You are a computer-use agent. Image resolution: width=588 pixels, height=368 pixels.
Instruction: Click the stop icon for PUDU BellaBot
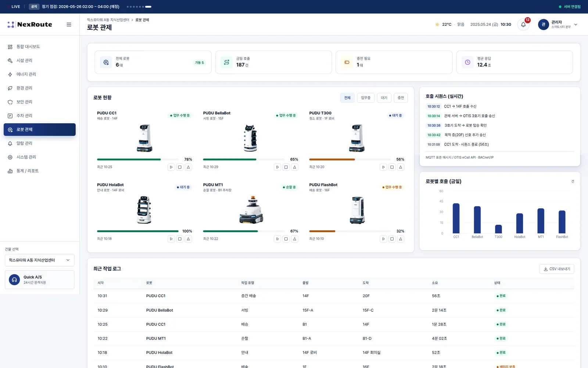point(286,167)
